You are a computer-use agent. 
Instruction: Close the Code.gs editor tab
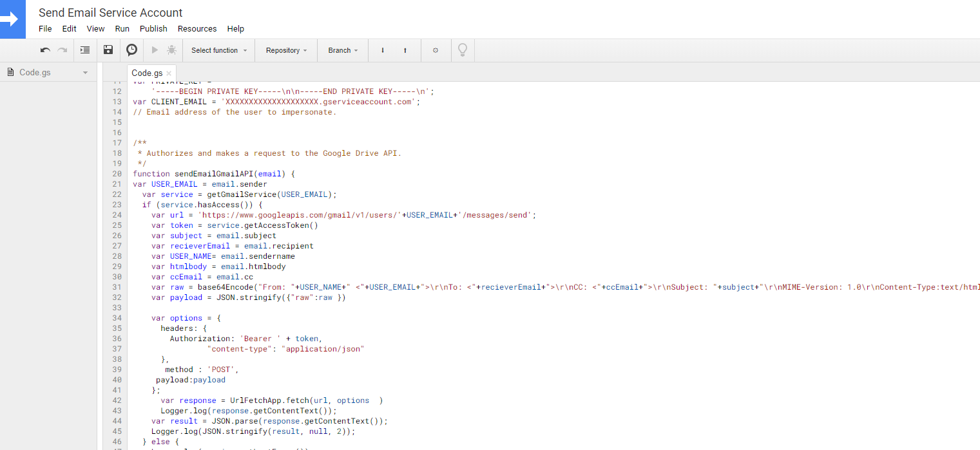pos(169,73)
